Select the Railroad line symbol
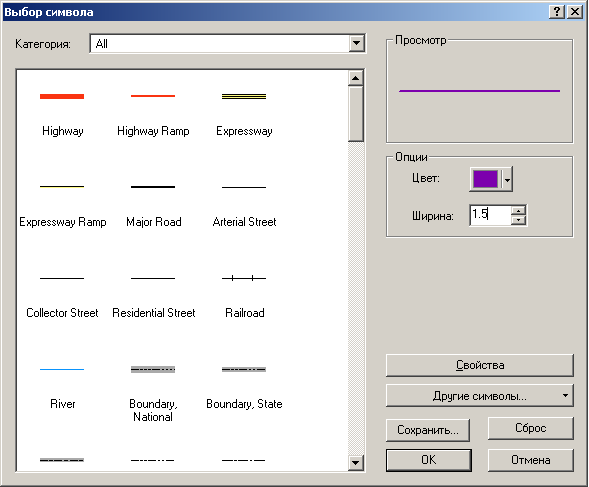The height and width of the screenshot is (487, 589). click(x=244, y=295)
